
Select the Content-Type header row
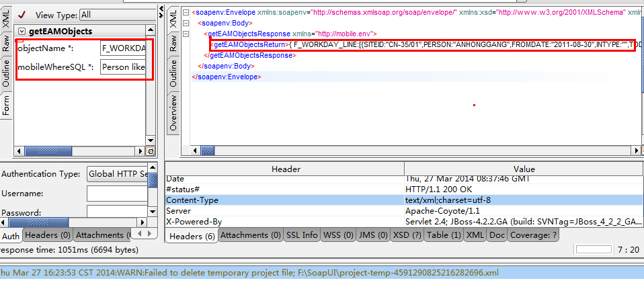[404, 200]
